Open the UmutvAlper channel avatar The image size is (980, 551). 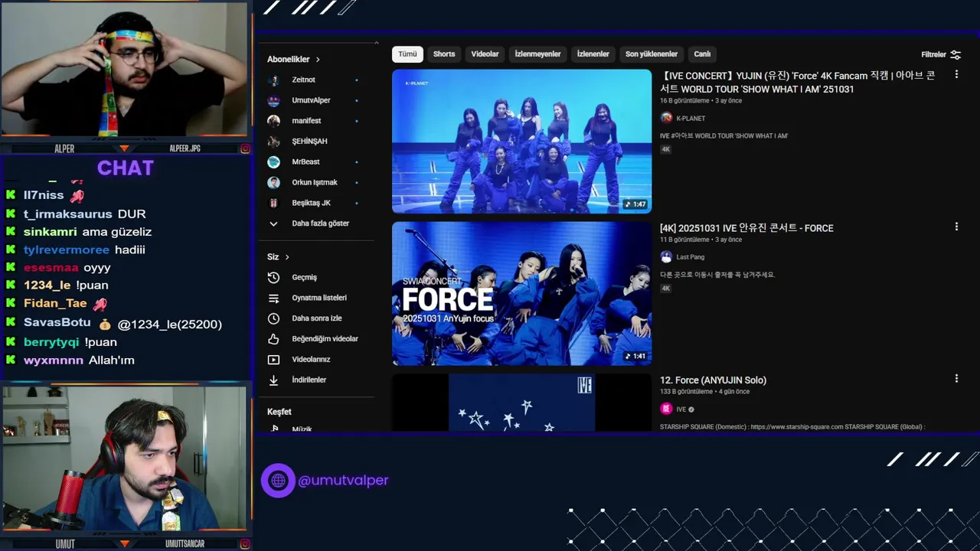(x=273, y=100)
